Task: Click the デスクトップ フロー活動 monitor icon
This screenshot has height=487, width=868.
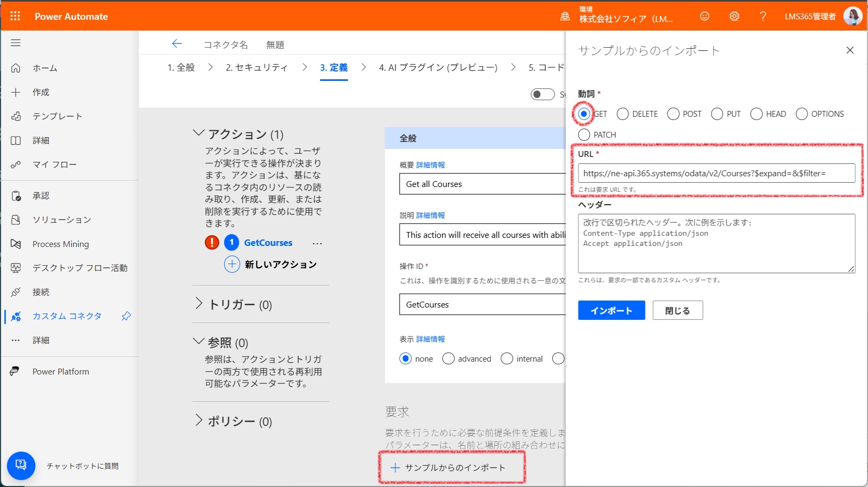Action: click(x=16, y=268)
